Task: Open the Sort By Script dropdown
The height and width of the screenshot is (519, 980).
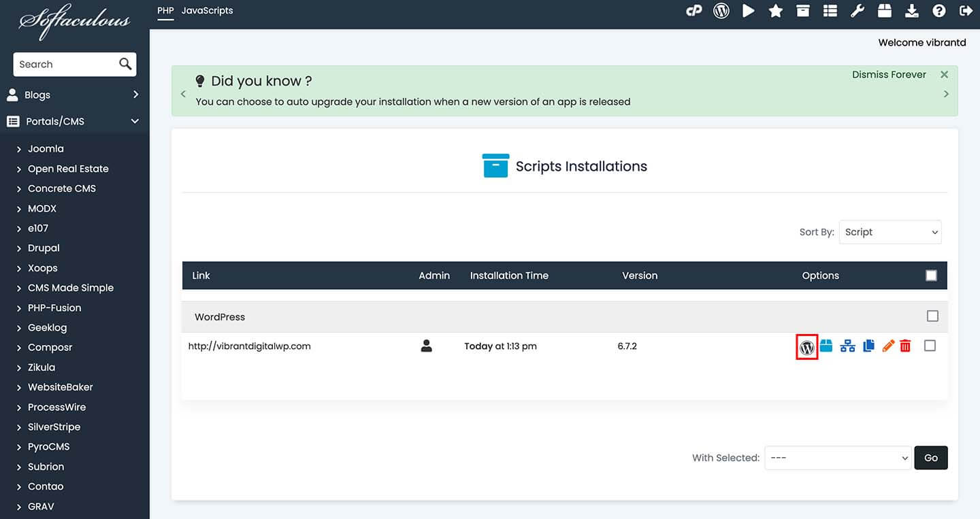Action: 890,232
